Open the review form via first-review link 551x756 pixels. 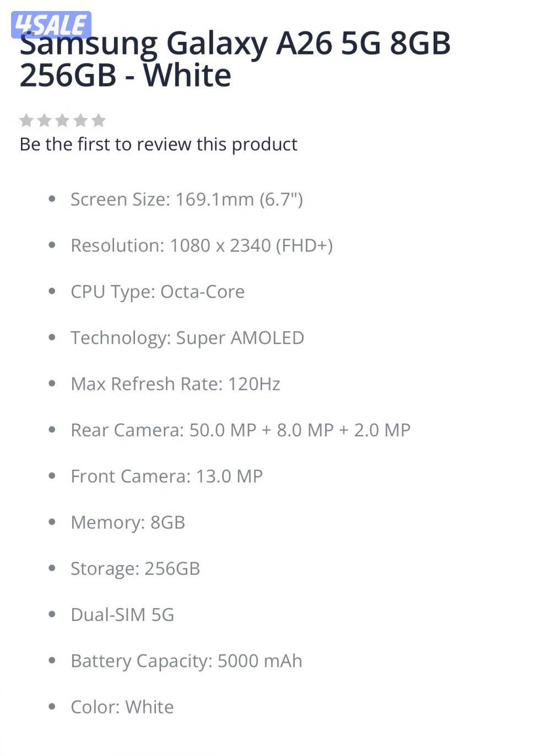click(x=158, y=144)
